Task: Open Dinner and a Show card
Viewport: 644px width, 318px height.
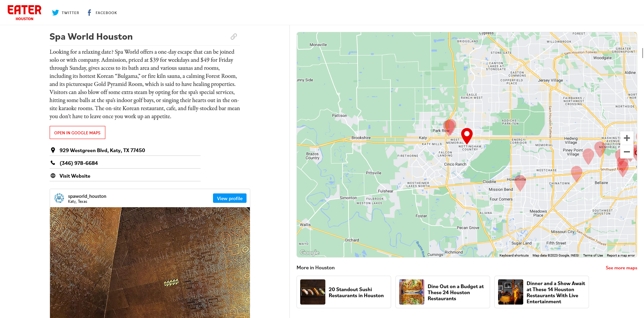Action: (x=541, y=292)
